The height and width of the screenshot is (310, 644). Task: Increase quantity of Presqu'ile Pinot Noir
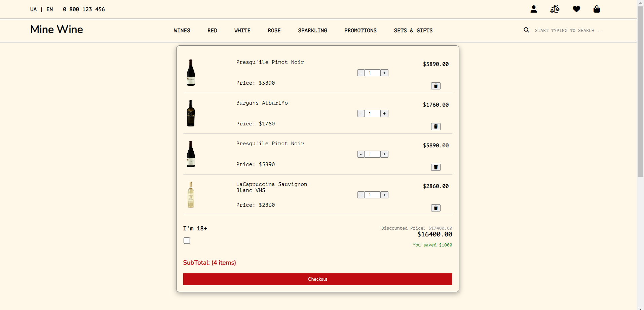pos(384,73)
